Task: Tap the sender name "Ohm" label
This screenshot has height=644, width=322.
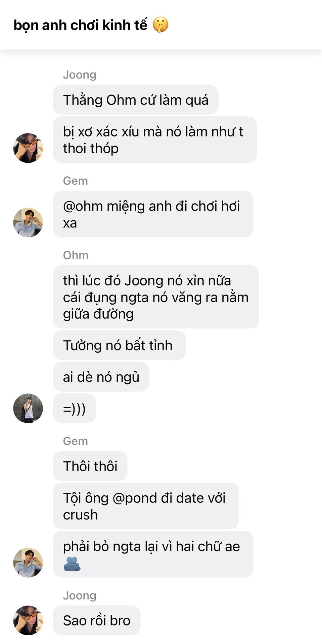Action: (76, 255)
